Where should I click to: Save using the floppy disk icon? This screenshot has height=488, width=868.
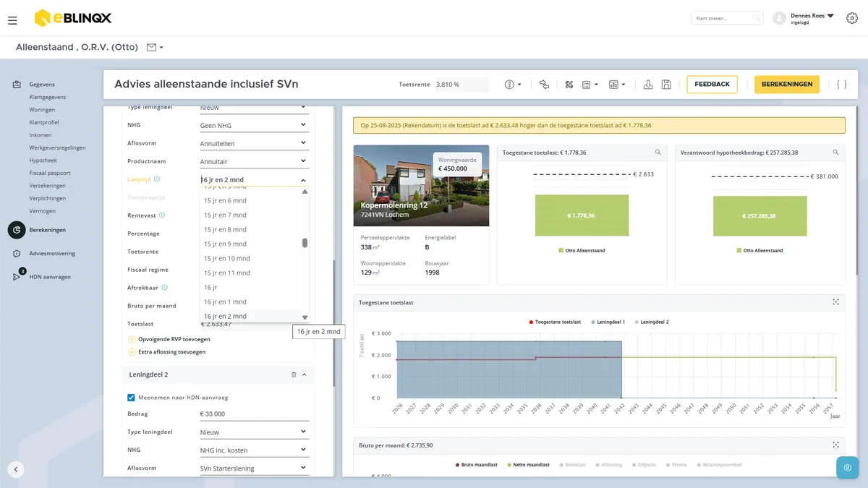pyautogui.click(x=666, y=85)
